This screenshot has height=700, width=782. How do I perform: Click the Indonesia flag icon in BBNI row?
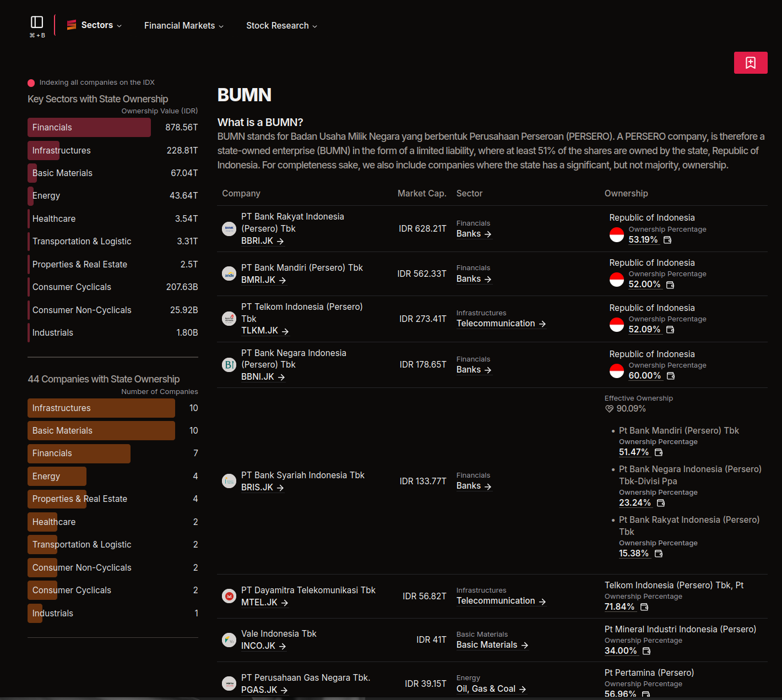tap(617, 371)
